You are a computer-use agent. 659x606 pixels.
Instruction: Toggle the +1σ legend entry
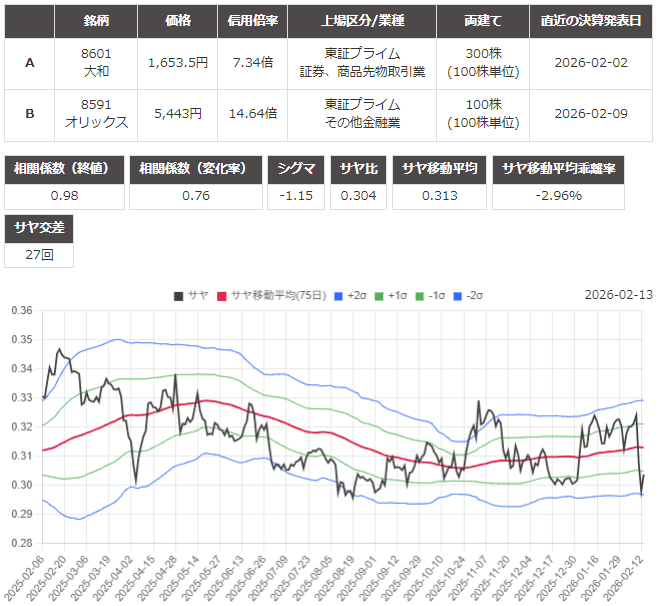coord(395,295)
